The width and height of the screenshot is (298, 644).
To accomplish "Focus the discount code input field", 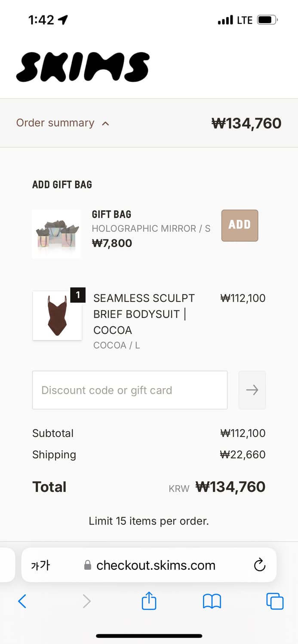I will click(x=129, y=390).
